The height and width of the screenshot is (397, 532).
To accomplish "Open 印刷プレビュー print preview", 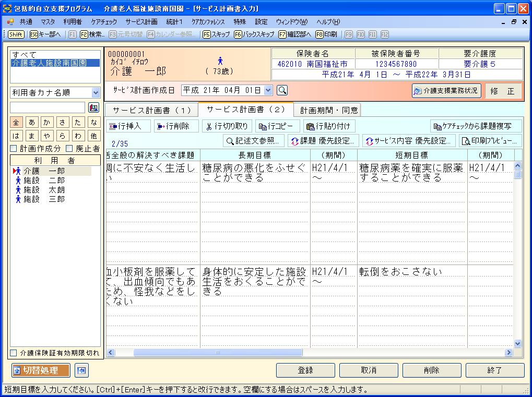I will click(490, 141).
